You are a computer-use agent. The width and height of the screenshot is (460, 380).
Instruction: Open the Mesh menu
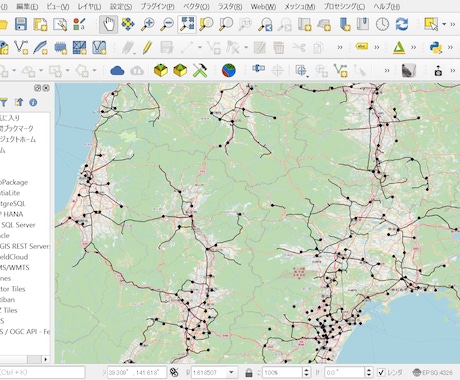point(300,7)
